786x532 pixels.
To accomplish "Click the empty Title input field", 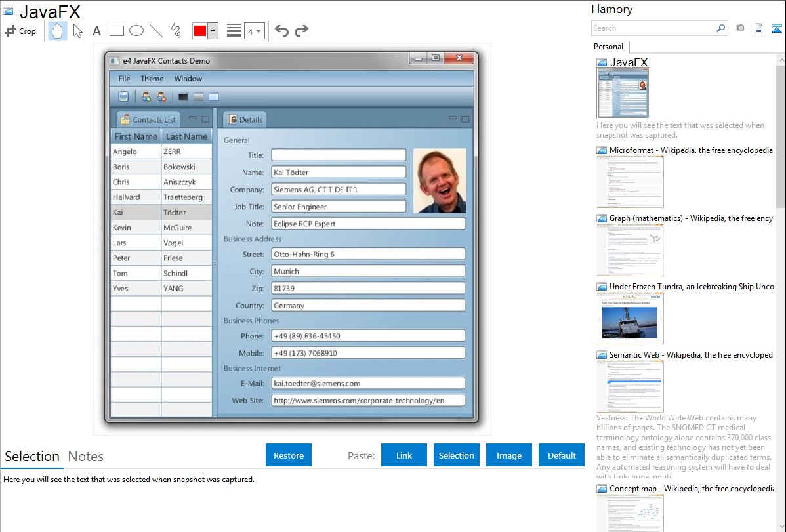I will [x=339, y=155].
